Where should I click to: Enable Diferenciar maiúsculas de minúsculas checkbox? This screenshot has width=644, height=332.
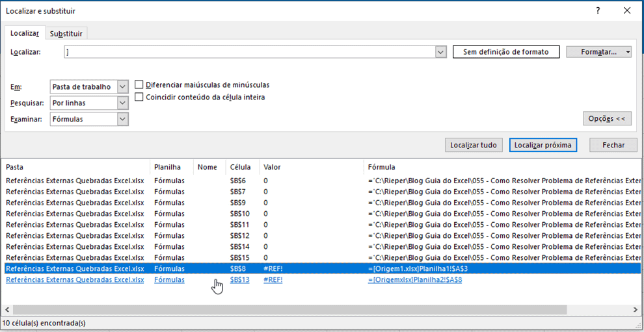tap(139, 84)
